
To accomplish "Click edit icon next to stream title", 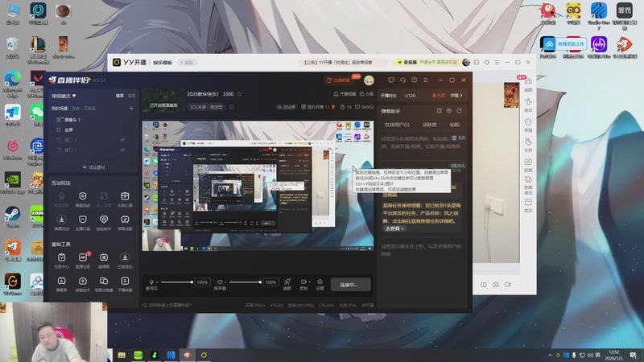I will pos(239,94).
